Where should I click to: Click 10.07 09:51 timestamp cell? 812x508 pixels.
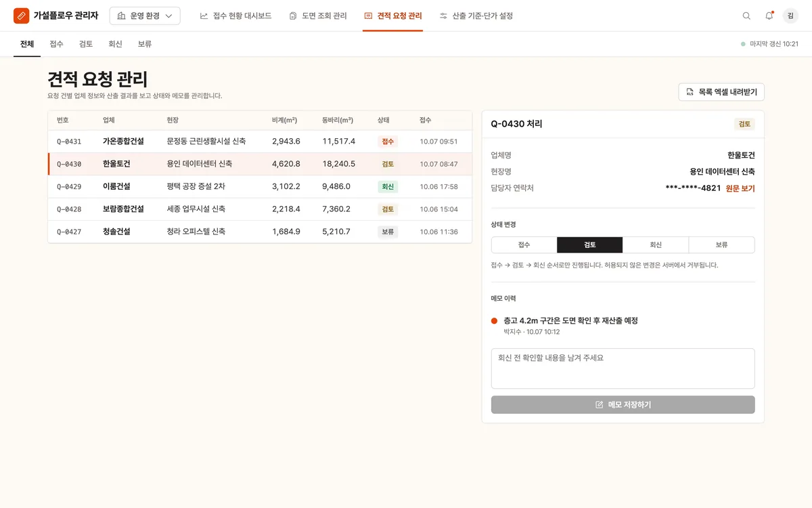pos(438,142)
